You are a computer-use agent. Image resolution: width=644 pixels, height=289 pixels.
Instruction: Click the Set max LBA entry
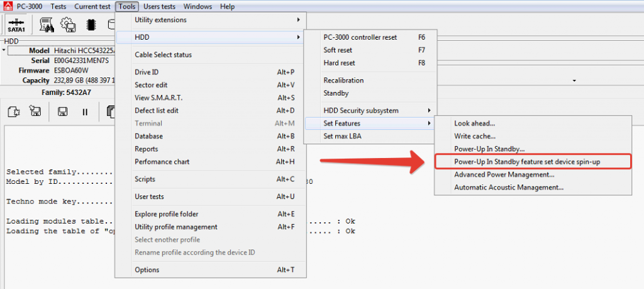342,136
